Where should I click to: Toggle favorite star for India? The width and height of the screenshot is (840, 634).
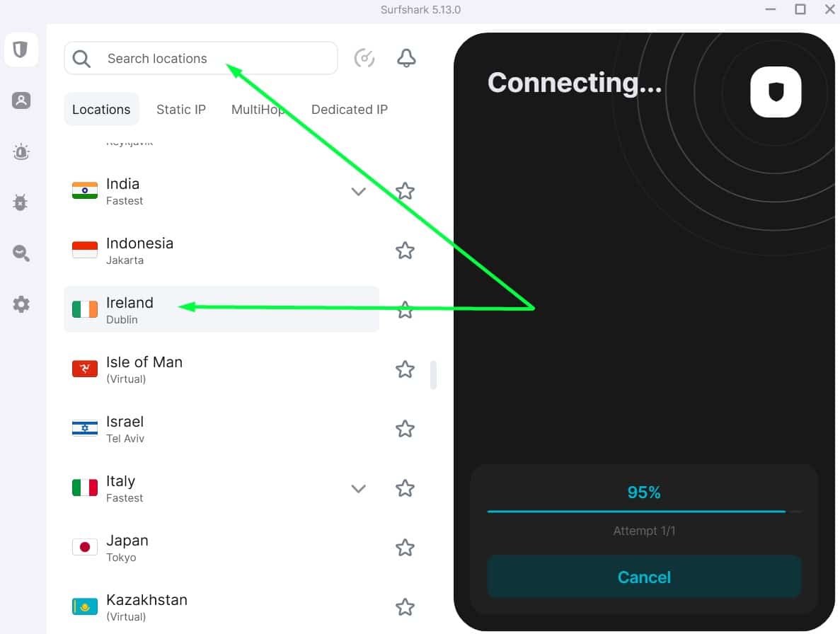(405, 191)
